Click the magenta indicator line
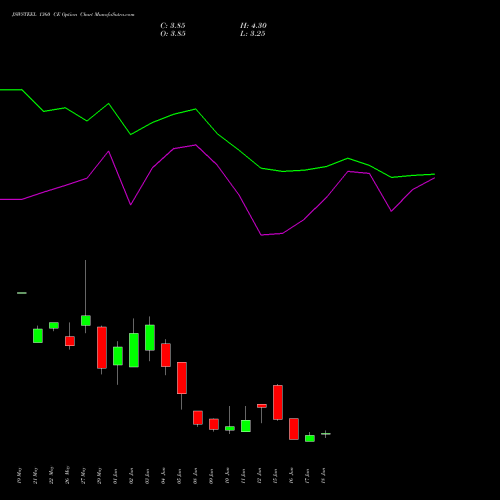 [217, 165]
